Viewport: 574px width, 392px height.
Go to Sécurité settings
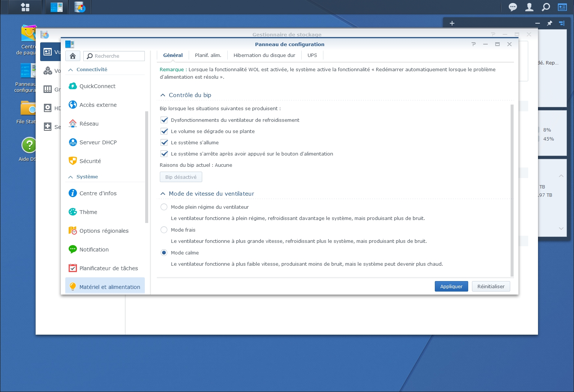coord(90,161)
